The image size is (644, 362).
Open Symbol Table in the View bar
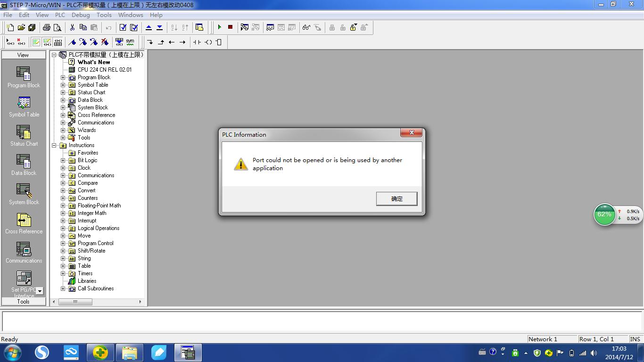[24, 107]
